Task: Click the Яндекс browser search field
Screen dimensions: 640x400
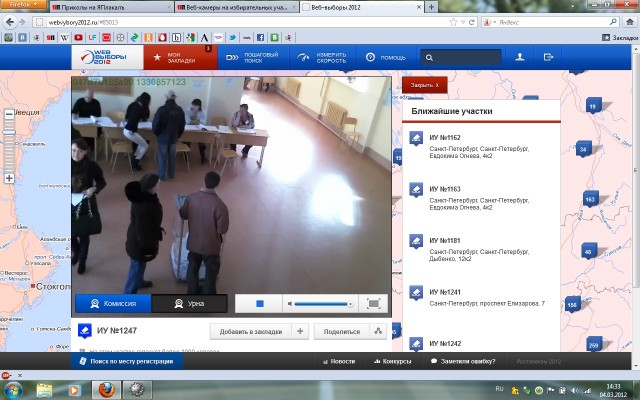Action: tap(551, 22)
